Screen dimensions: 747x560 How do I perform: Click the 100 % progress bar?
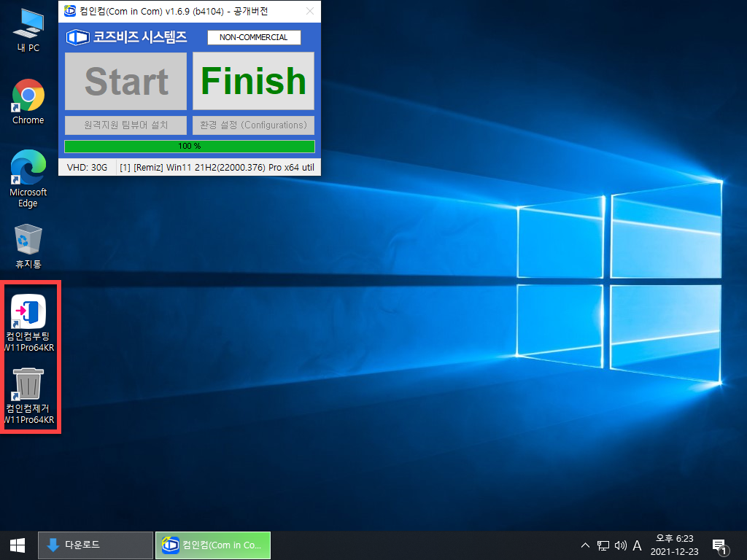[x=190, y=146]
